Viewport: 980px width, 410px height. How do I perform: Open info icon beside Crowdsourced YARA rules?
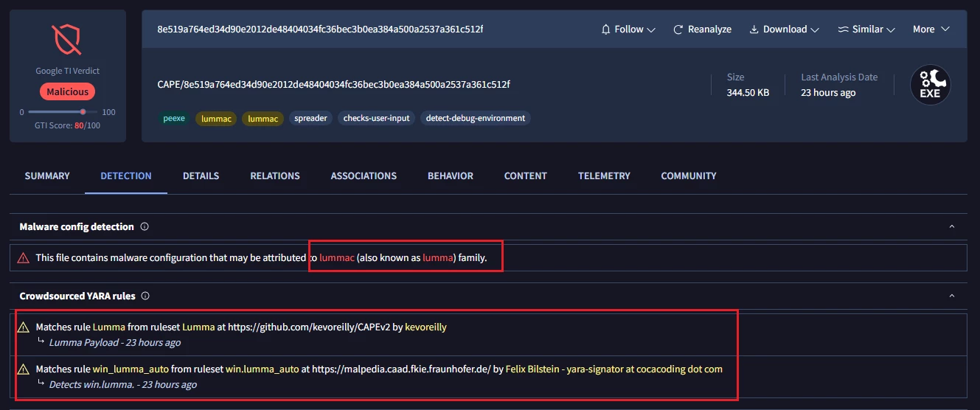click(x=145, y=296)
